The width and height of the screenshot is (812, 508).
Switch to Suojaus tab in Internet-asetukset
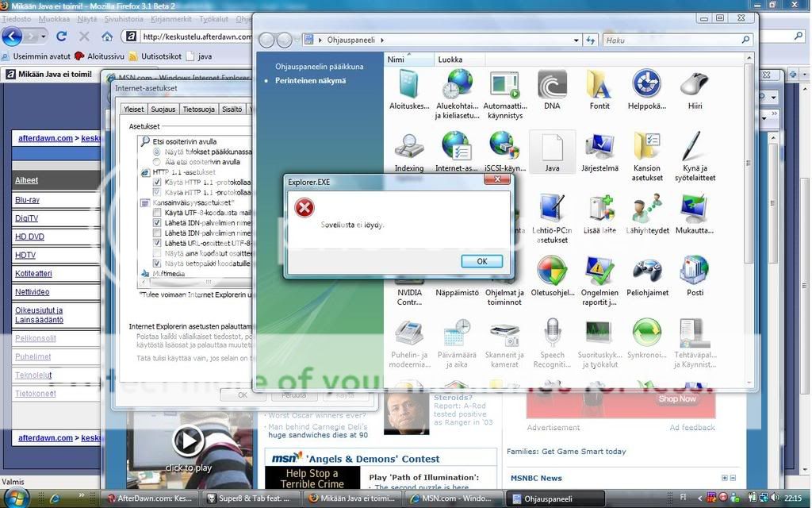(x=163, y=110)
